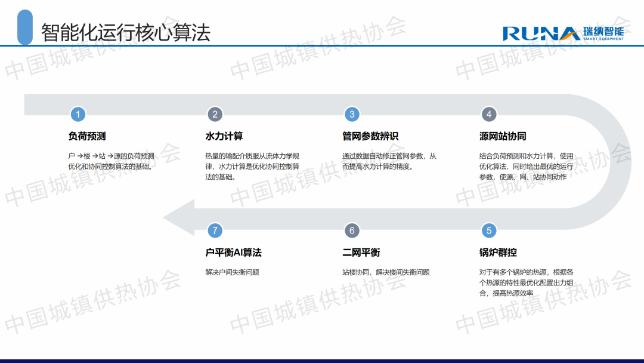Click the blue rounded title accent bar
Image resolution: width=644 pixels, height=363 pixels.
pos(25,27)
